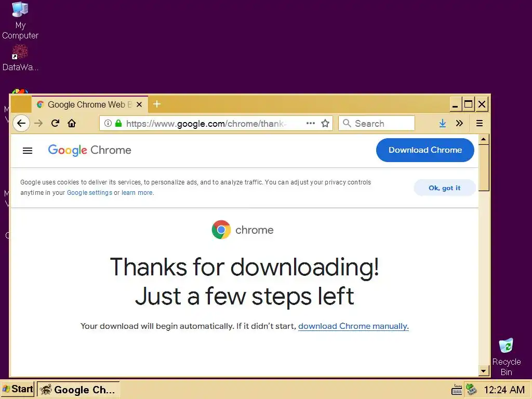This screenshot has height=399, width=532.
Task: Open My Computer desktop icon
Action: 20,20
